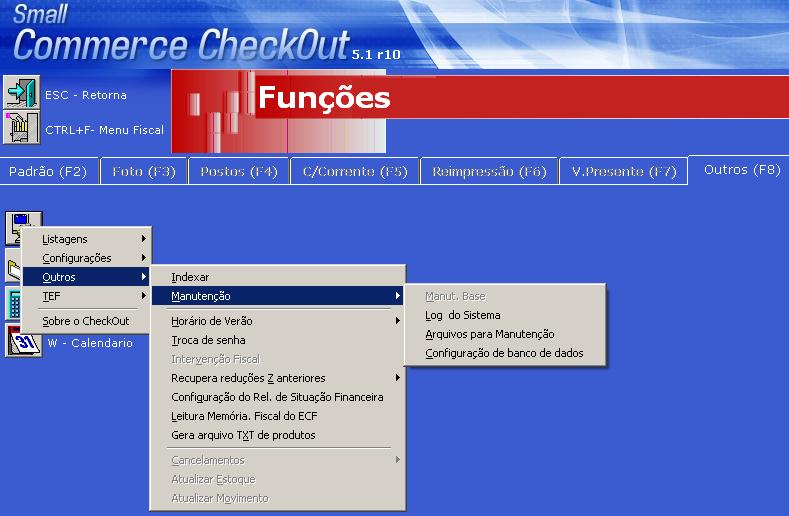
Task: Select Recupera reduções Z anteriores
Action: [278, 378]
